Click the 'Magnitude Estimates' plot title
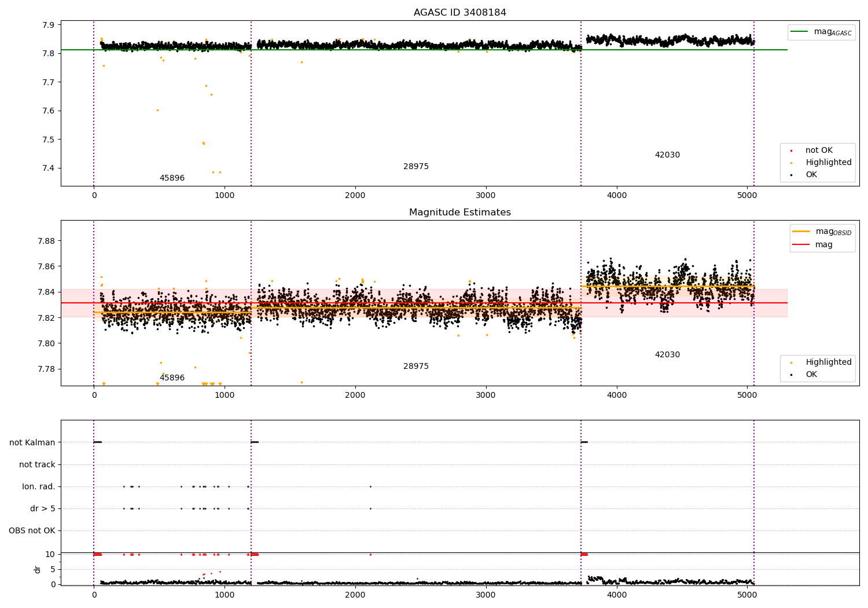This screenshot has width=868, height=608. tap(459, 213)
